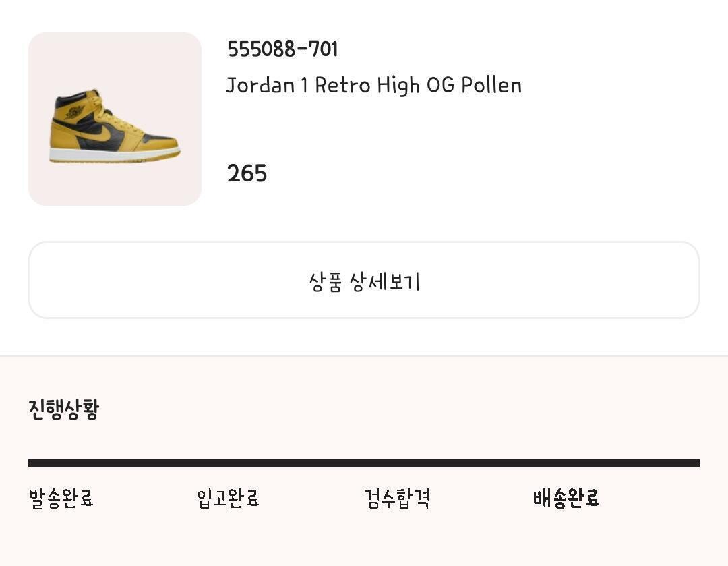Select the 입고완료 step
Viewport: 728px width, 566px height.
coord(228,499)
